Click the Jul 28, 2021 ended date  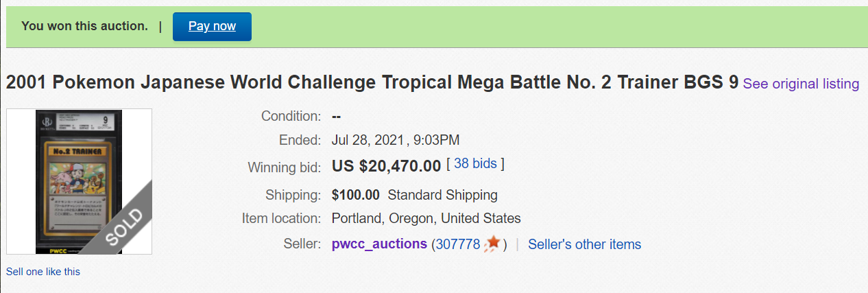367,140
